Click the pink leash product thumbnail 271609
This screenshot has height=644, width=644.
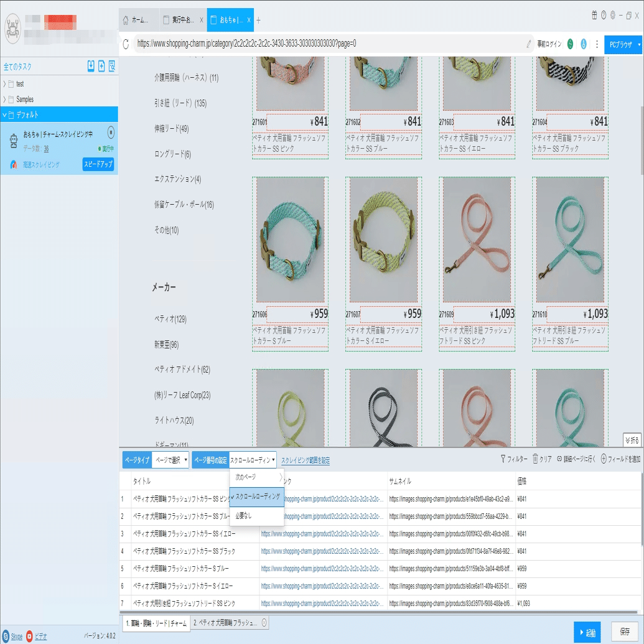click(x=477, y=240)
